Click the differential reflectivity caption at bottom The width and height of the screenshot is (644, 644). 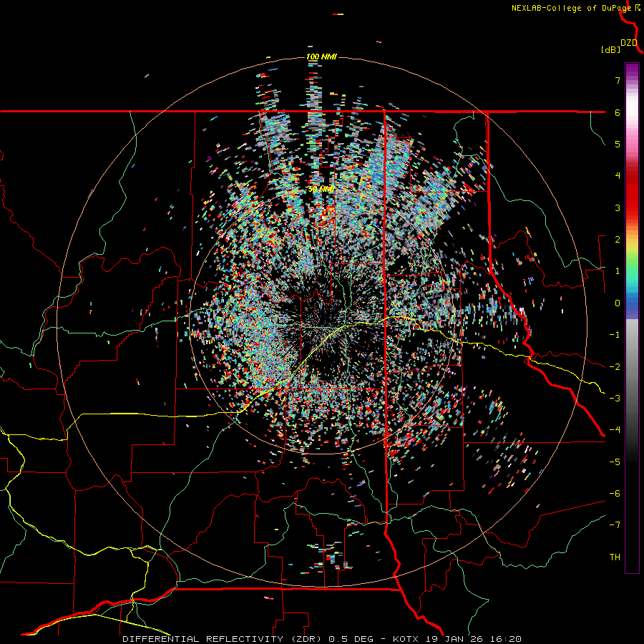[x=322, y=639]
